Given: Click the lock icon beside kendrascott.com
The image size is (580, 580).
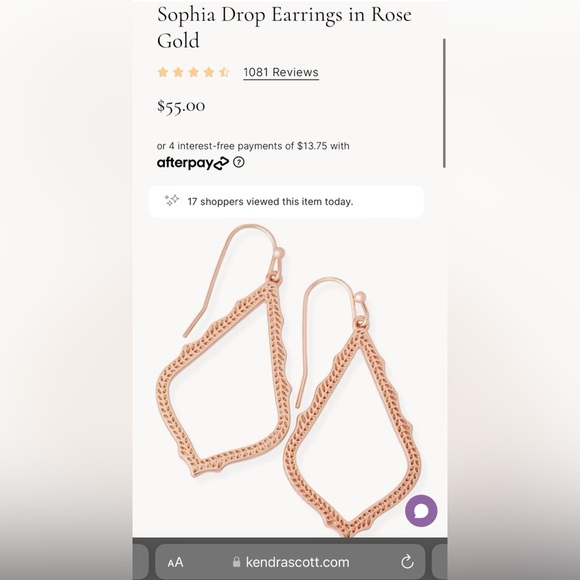Looking at the screenshot, I should [x=236, y=562].
